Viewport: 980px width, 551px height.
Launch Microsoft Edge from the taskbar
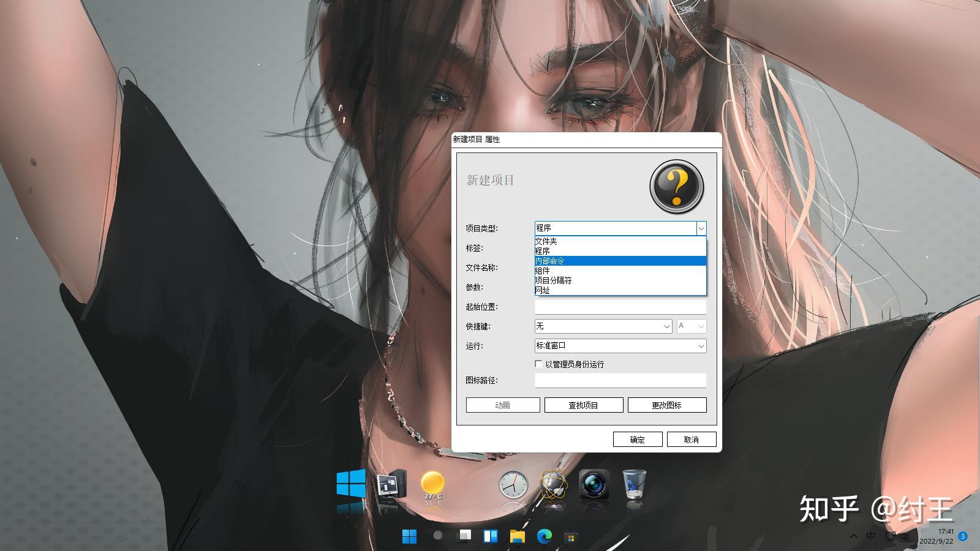[544, 536]
